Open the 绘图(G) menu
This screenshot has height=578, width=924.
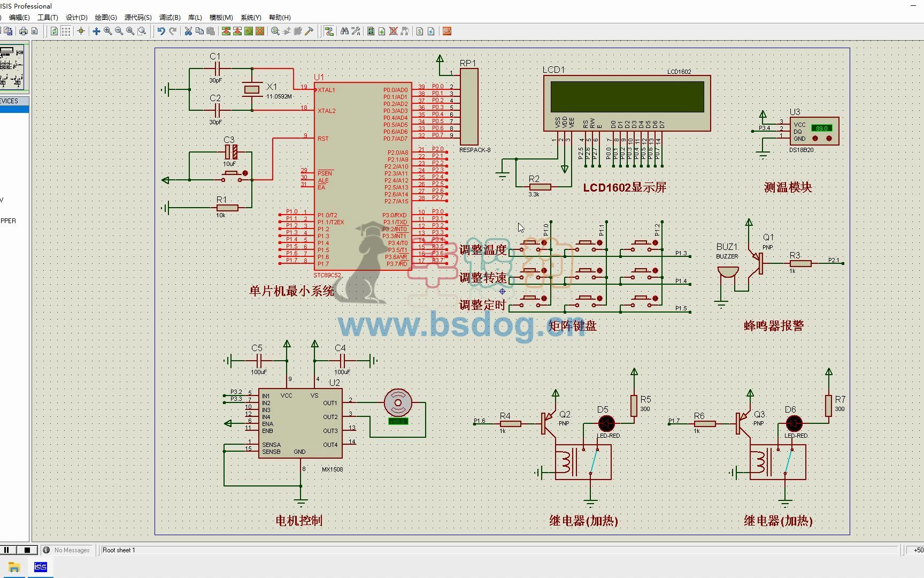click(x=106, y=17)
